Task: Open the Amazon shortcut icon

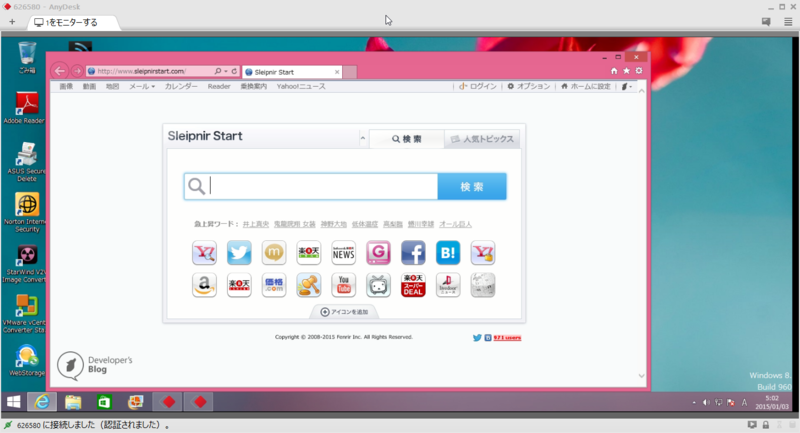Action: pyautogui.click(x=205, y=285)
